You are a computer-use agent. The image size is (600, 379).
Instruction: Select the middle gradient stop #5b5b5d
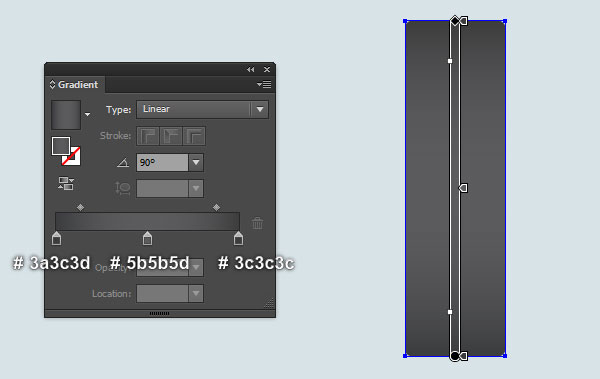point(147,238)
